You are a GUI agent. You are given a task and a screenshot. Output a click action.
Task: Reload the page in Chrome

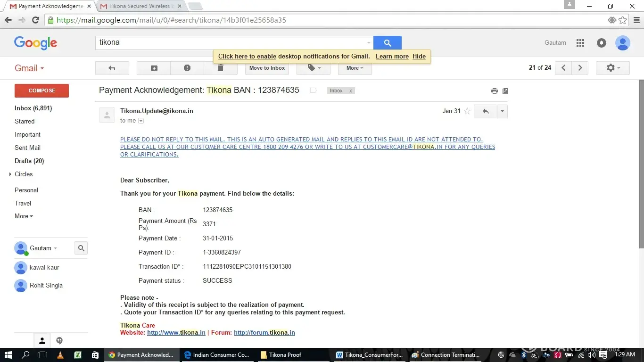pyautogui.click(x=35, y=20)
